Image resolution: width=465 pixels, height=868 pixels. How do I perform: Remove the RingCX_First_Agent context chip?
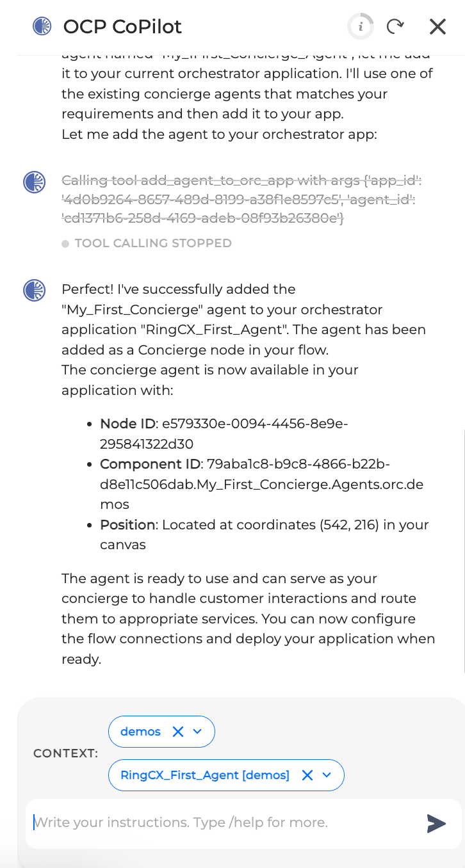click(307, 775)
